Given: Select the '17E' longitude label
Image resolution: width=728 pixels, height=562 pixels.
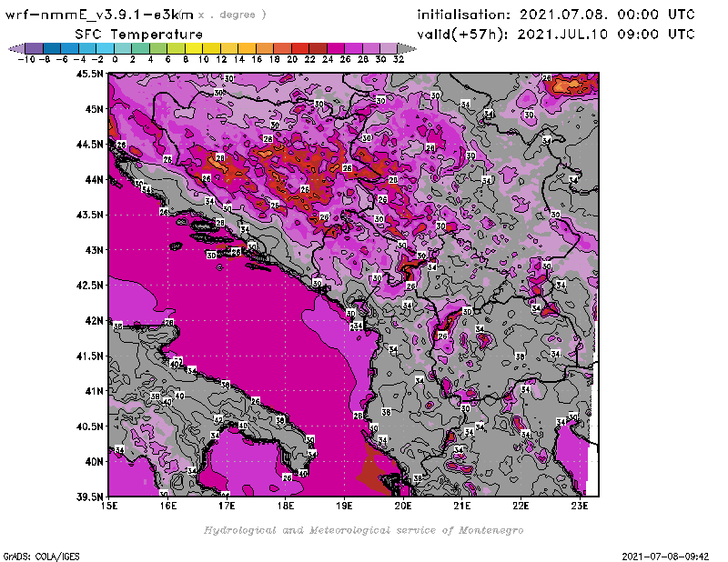Looking at the screenshot, I should pyautogui.click(x=227, y=506).
